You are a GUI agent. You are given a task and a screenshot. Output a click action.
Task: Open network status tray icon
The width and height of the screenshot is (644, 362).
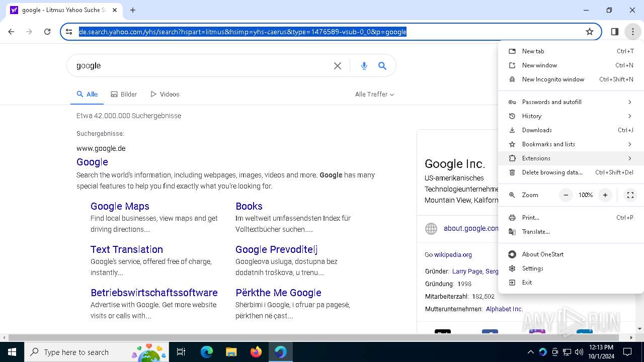(567, 352)
